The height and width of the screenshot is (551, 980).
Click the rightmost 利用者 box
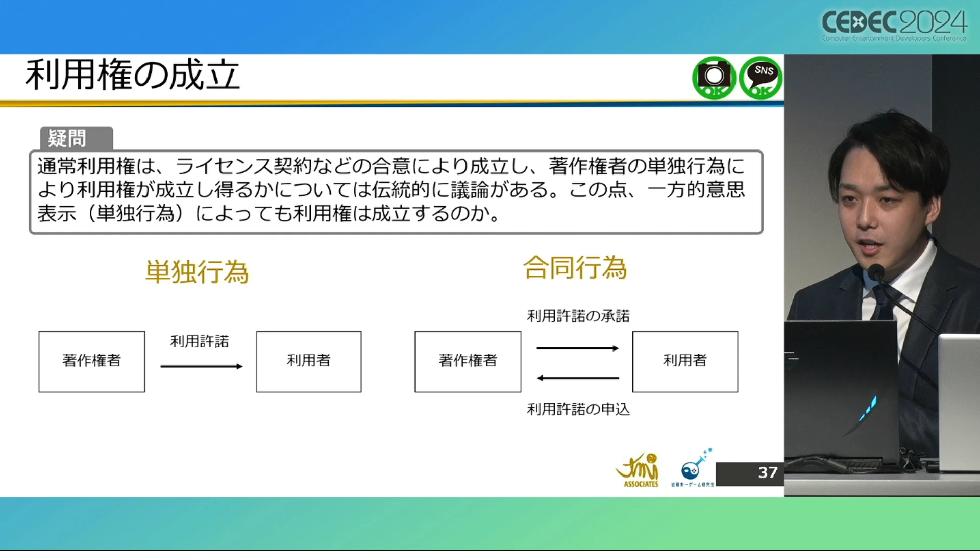685,361
